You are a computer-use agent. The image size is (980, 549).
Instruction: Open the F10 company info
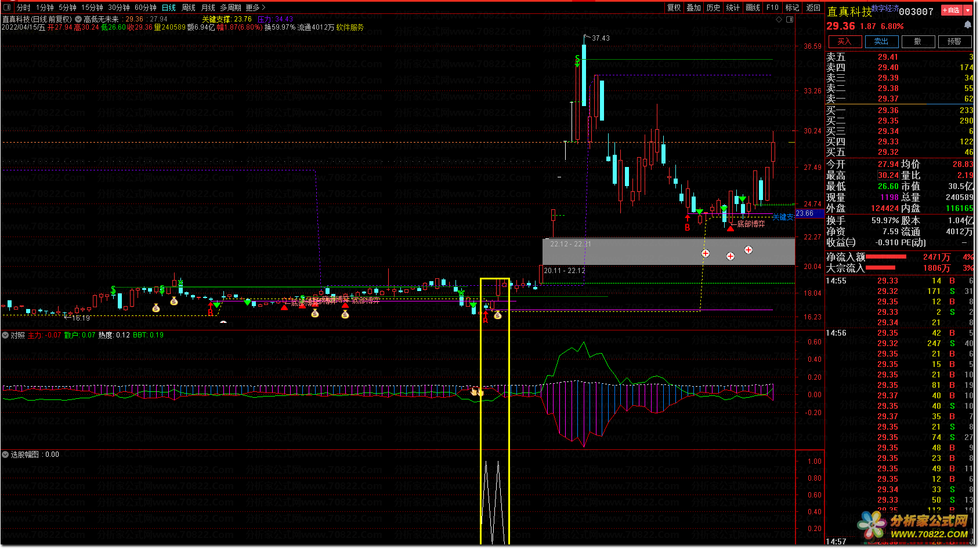[x=772, y=8]
